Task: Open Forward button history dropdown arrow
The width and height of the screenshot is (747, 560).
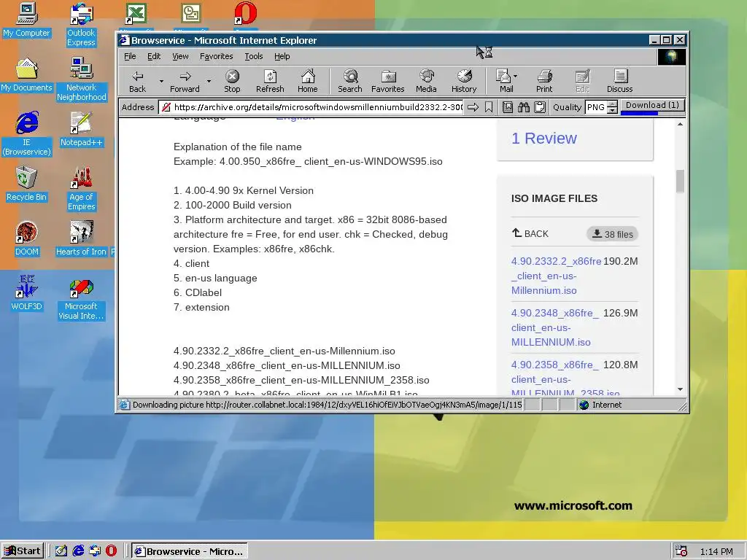Action: coord(209,81)
